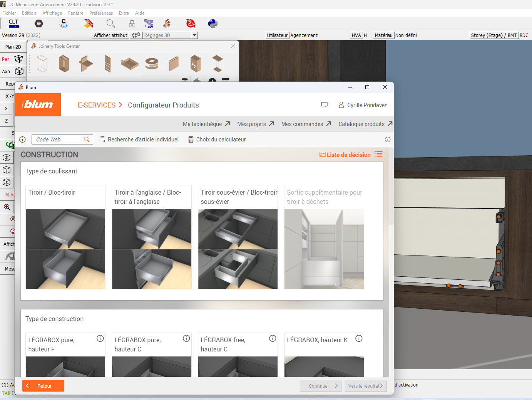Click the Vers le résultat button
The image size is (532, 400).
pos(365,386)
